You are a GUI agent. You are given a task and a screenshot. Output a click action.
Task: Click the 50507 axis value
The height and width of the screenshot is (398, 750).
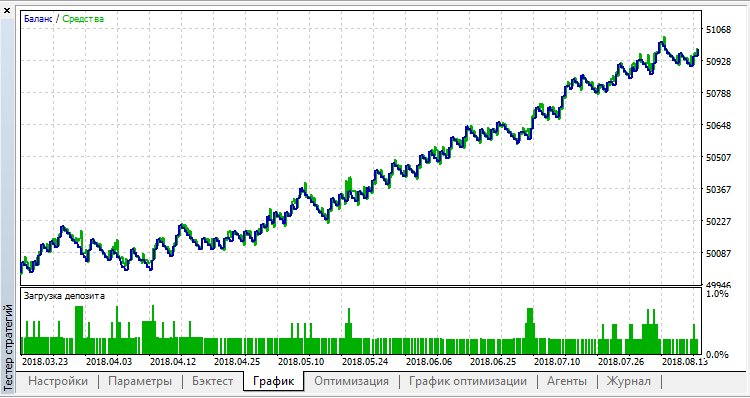(718, 157)
